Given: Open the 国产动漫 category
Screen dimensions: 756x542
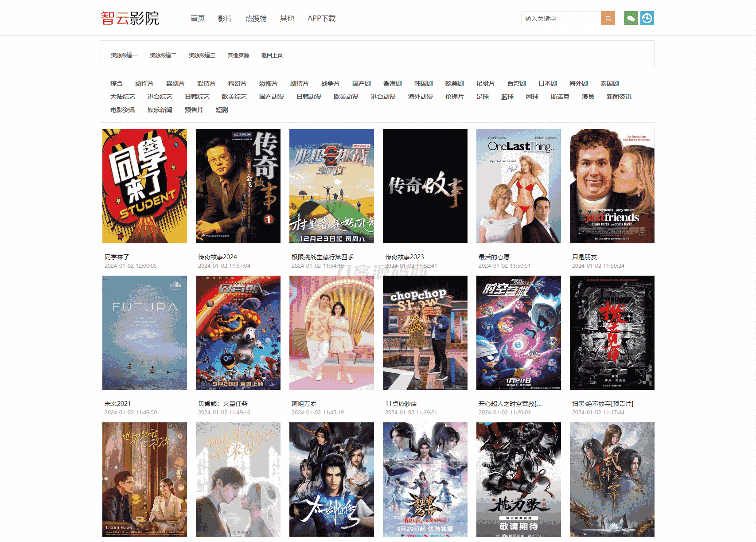Looking at the screenshot, I should click(x=272, y=97).
